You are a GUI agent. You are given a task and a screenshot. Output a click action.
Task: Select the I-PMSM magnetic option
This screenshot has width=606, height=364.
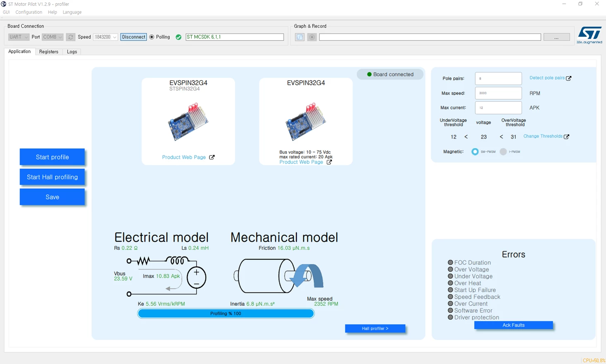coord(503,152)
